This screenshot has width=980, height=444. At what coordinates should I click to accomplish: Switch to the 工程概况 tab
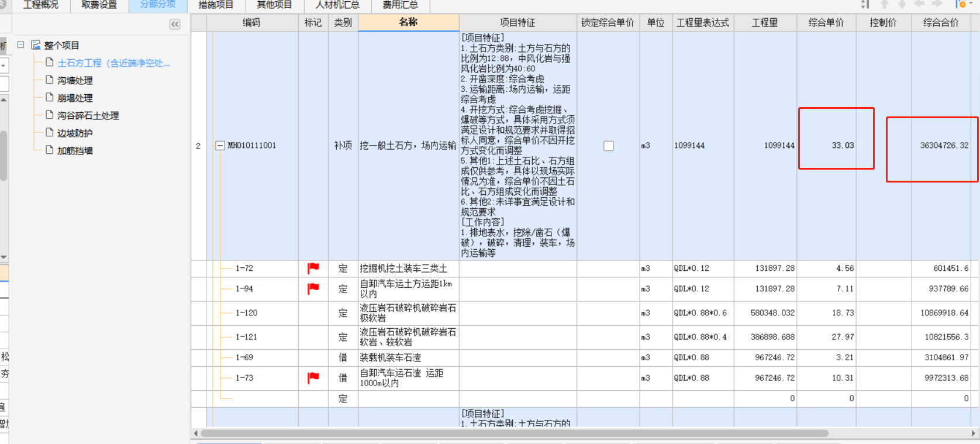click(41, 5)
